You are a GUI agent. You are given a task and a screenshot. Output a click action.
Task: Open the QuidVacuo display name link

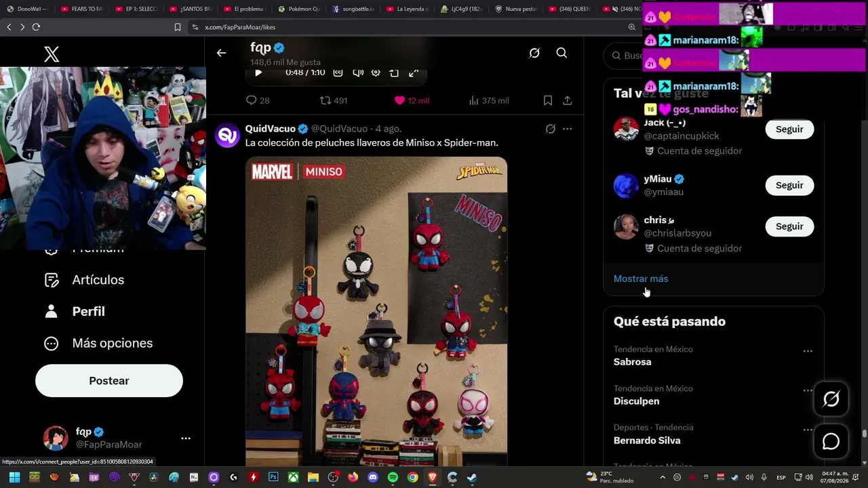click(271, 129)
